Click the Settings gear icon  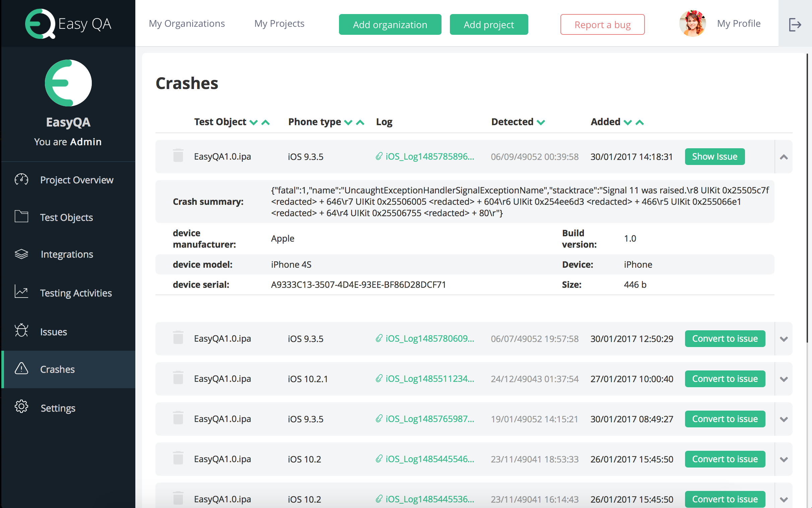(x=21, y=407)
